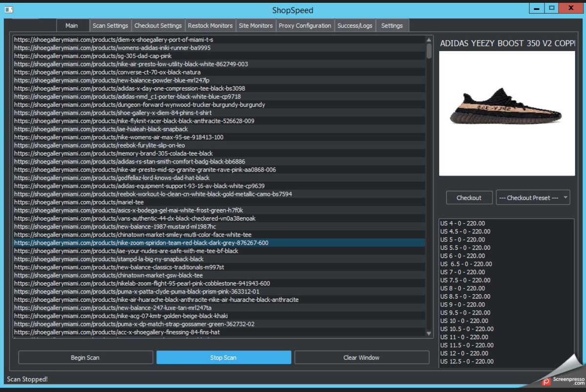Image resolution: width=586 pixels, height=392 pixels.
Task: Open the Checkout Settings tab
Action: pos(158,25)
